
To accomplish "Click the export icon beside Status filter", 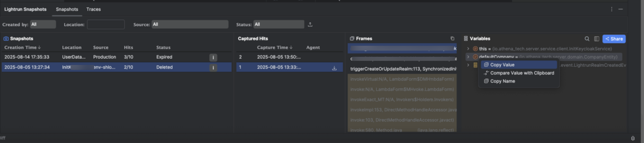I will (310, 25).
